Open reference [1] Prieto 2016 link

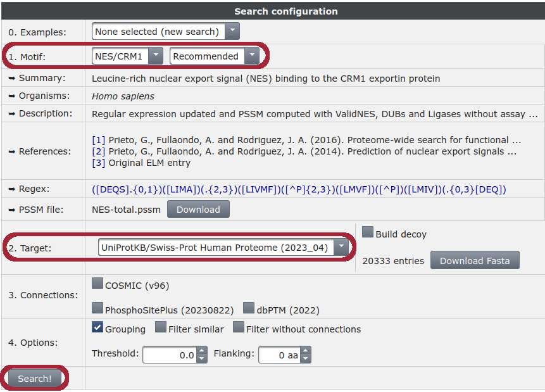[98, 140]
